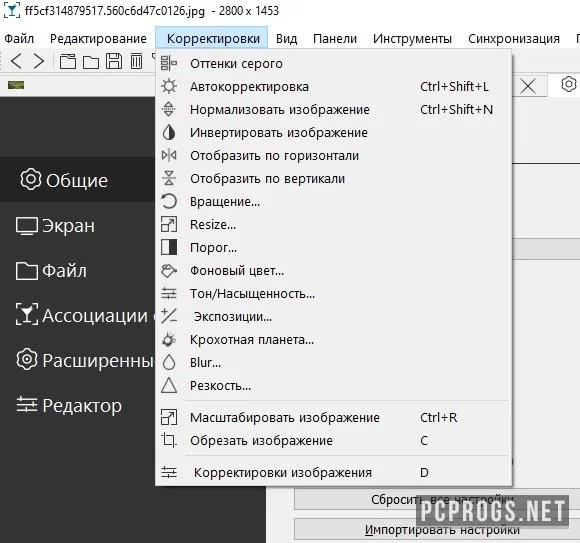
Task: Click the X close icon near gear
Action: (x=528, y=87)
